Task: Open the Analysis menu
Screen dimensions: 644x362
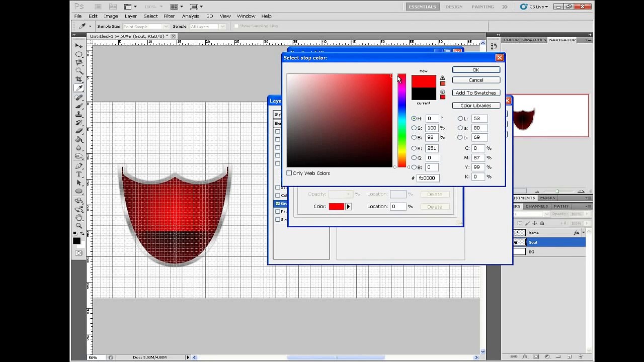Action: pos(190,16)
